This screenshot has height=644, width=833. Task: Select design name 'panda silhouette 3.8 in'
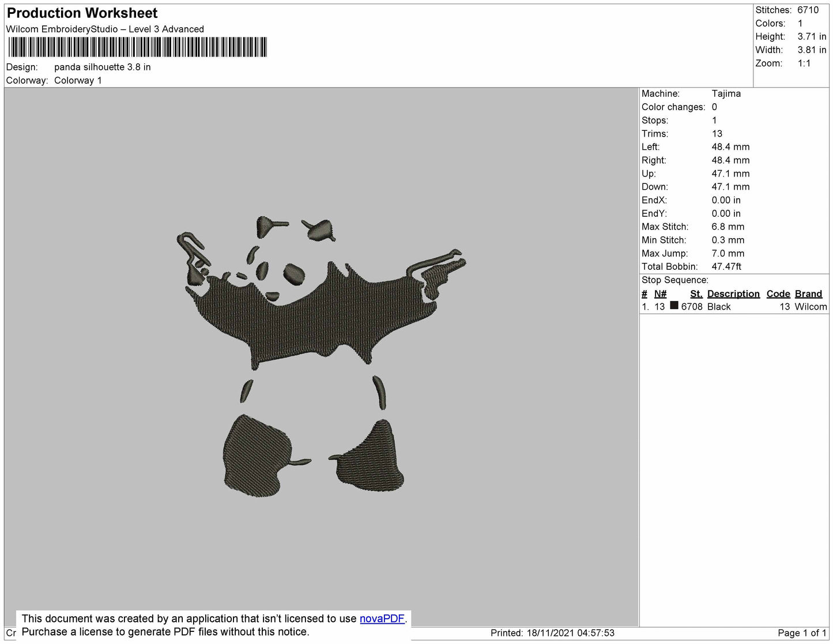[103, 67]
